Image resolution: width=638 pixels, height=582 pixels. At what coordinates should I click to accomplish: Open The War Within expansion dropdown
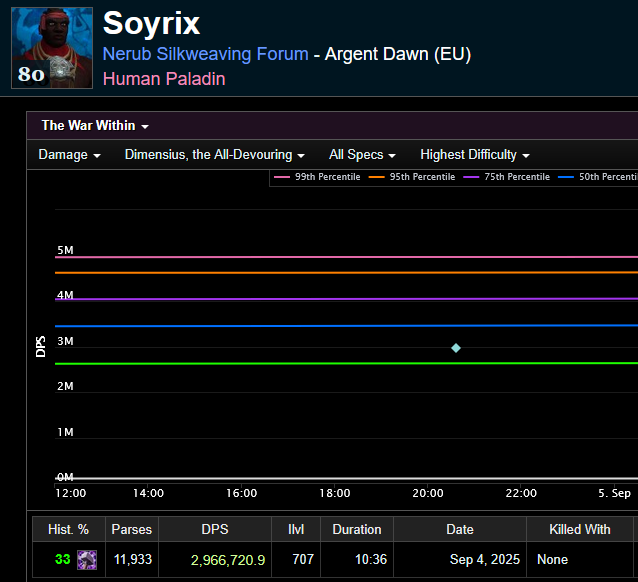pos(95,126)
